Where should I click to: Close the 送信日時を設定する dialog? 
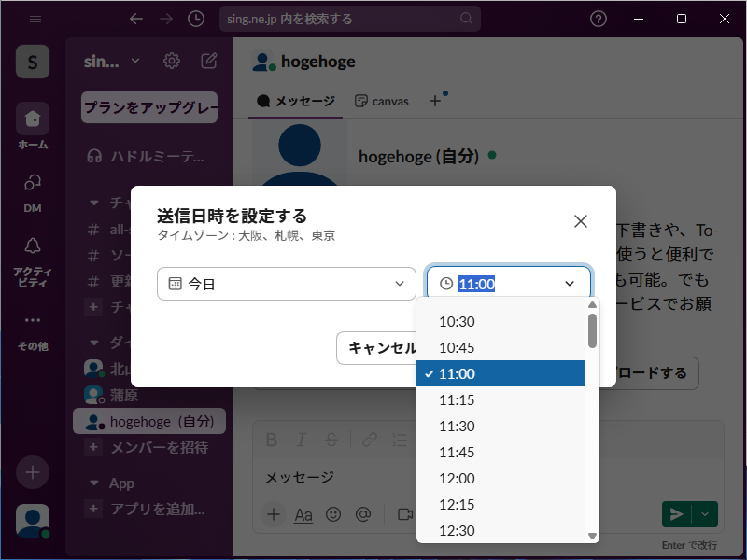pos(580,221)
